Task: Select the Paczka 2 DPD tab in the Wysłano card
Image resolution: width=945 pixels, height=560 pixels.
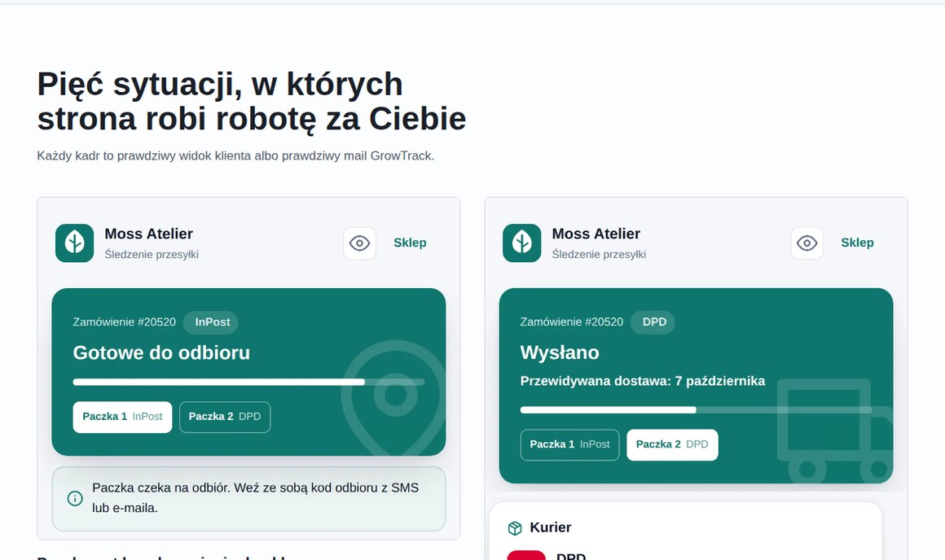Action: coord(672,444)
